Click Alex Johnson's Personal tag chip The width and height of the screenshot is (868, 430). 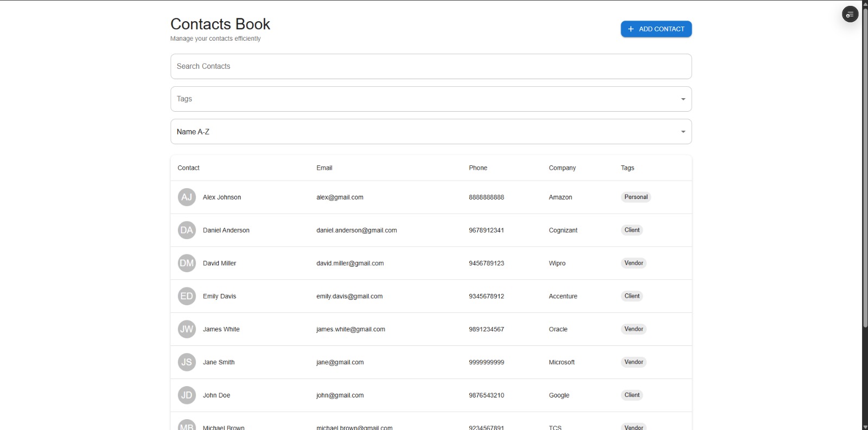(636, 197)
